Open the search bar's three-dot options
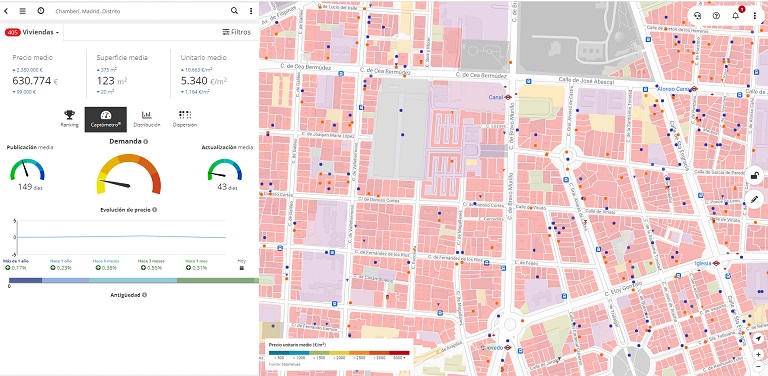This screenshot has width=768, height=376. click(251, 11)
